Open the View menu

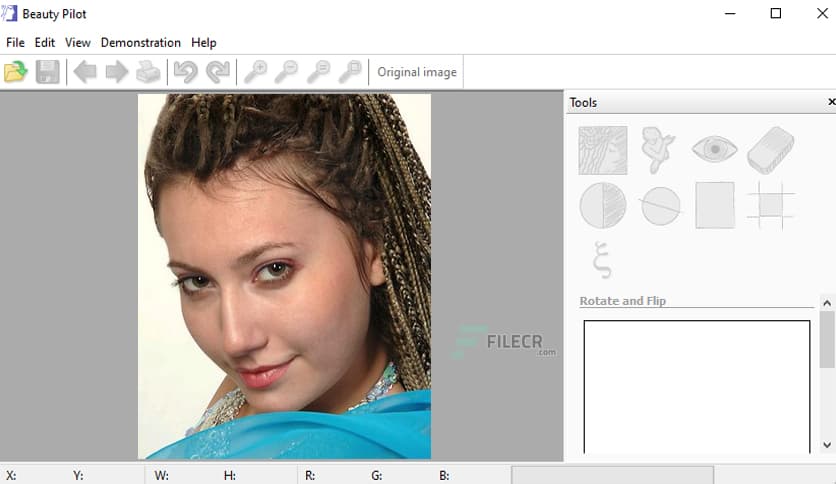[78, 43]
